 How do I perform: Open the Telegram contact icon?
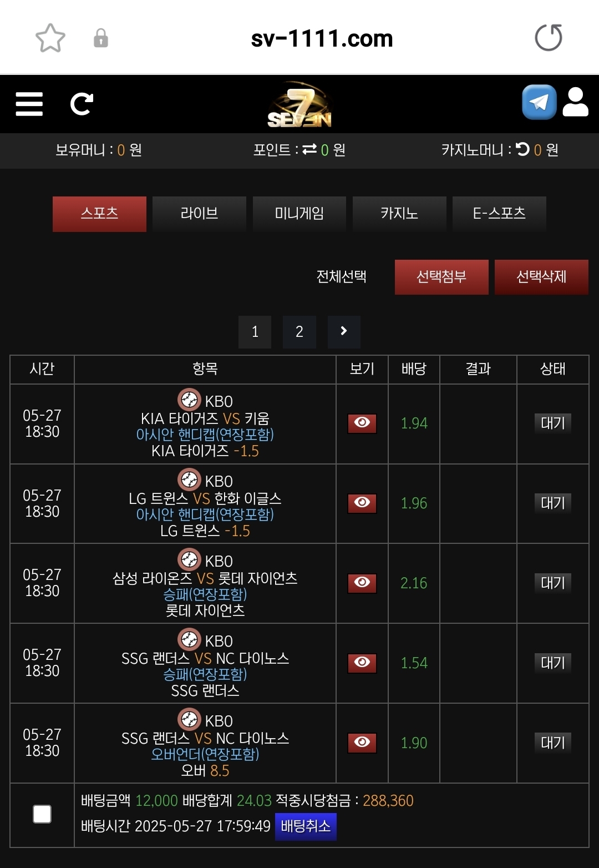coord(539,102)
